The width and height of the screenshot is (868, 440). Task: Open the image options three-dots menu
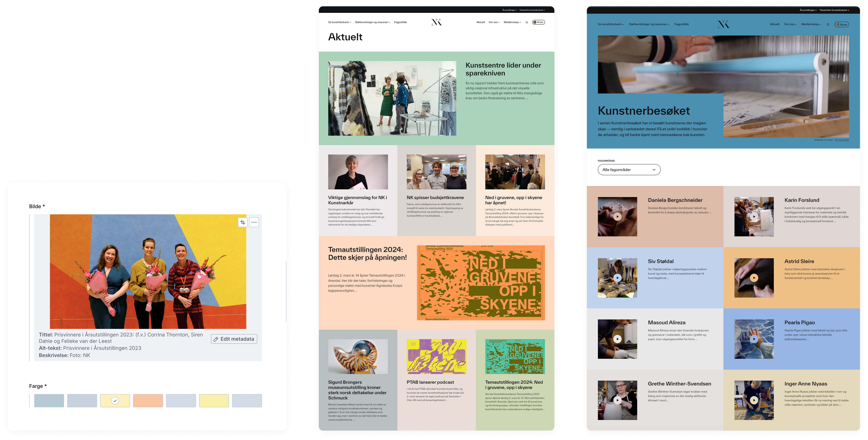click(254, 222)
